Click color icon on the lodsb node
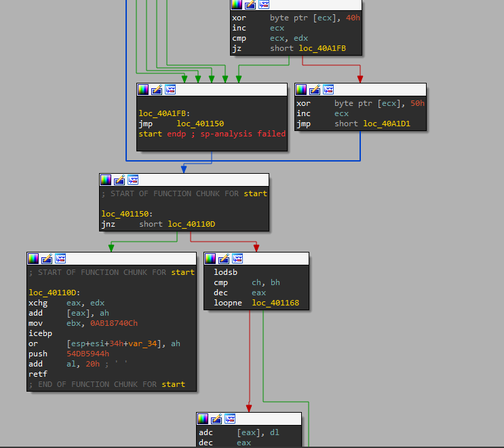Image resolution: width=504 pixels, height=448 pixels. coord(210,259)
